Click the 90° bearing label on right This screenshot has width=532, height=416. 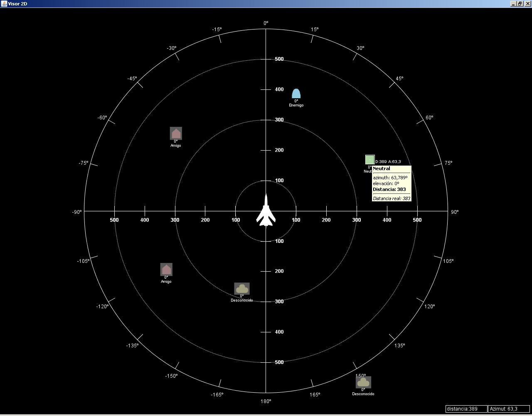(455, 212)
